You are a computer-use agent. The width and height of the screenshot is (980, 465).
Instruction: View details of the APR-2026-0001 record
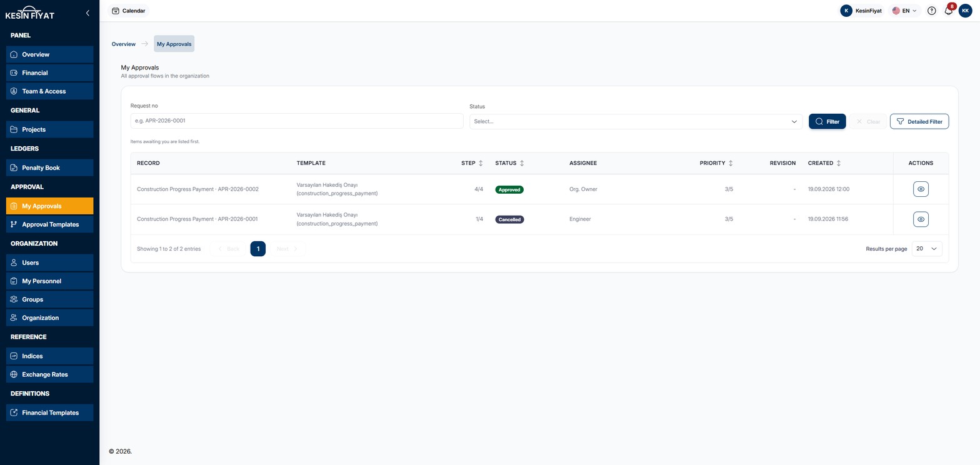point(921,219)
